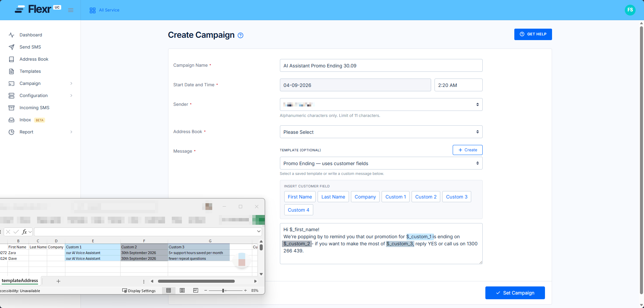Click the Set Campaign button
Viewport: 644px width, 308px height.
pyautogui.click(x=515, y=293)
